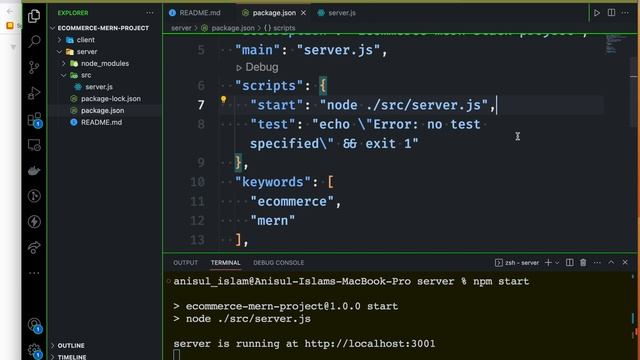Open the Thunder Client lightning icon
Viewport: 640px width, 360px height.
click(x=34, y=222)
